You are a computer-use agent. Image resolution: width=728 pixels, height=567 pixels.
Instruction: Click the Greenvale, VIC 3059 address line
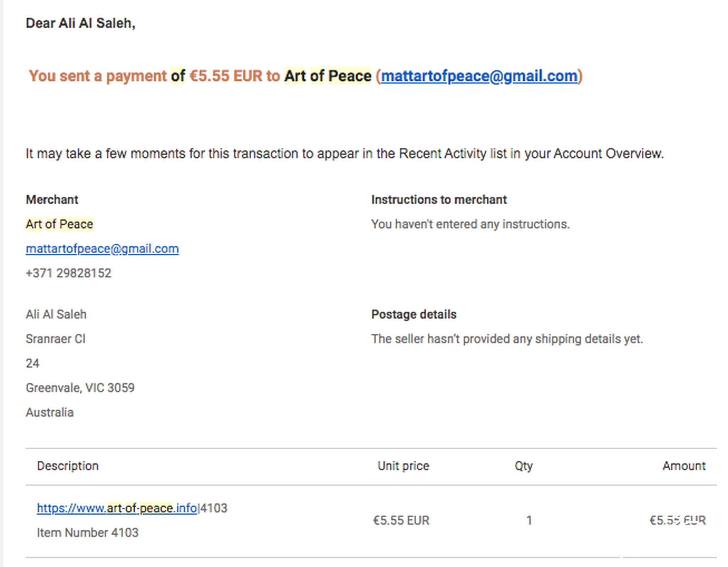click(x=80, y=388)
